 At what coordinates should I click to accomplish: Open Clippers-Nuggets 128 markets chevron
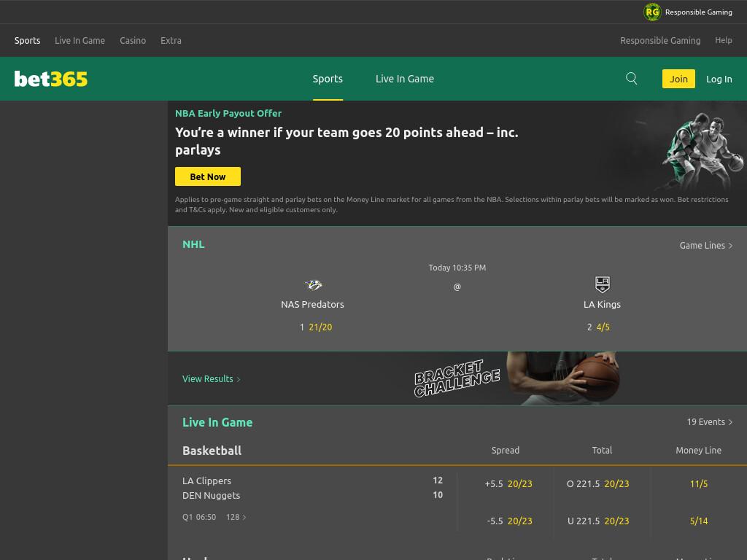tap(244, 517)
